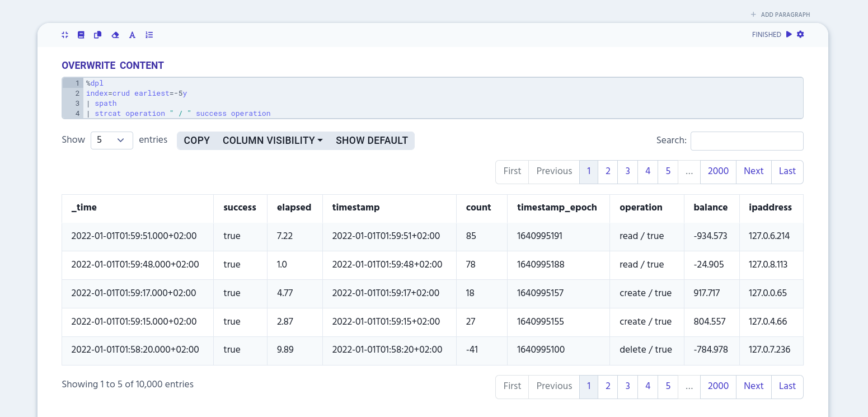868x417 pixels.
Task: Go to page 3 in top pagination
Action: coord(628,171)
